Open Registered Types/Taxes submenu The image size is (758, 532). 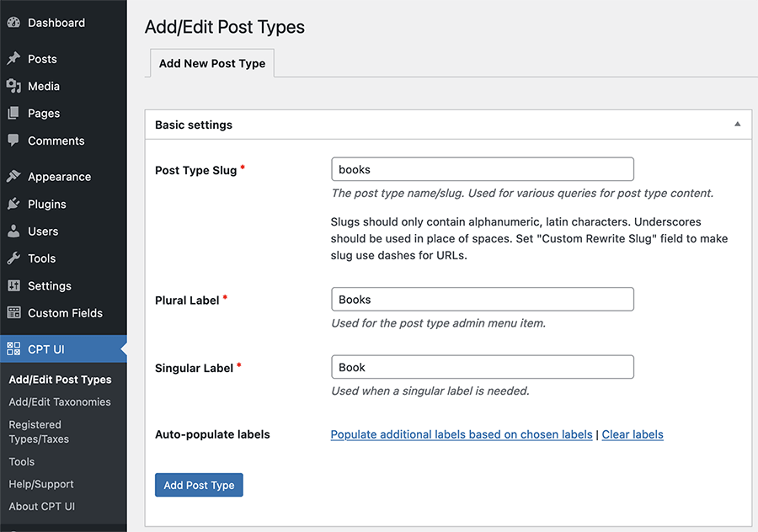(39, 432)
